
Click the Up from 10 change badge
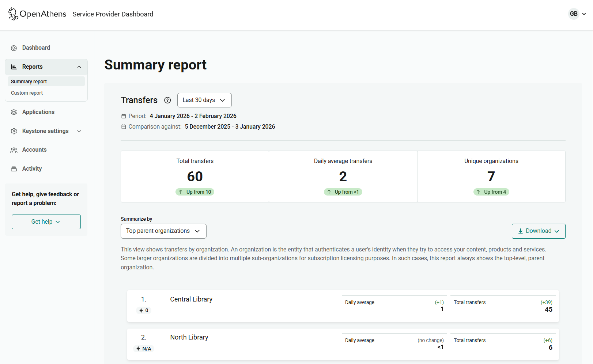tap(195, 192)
